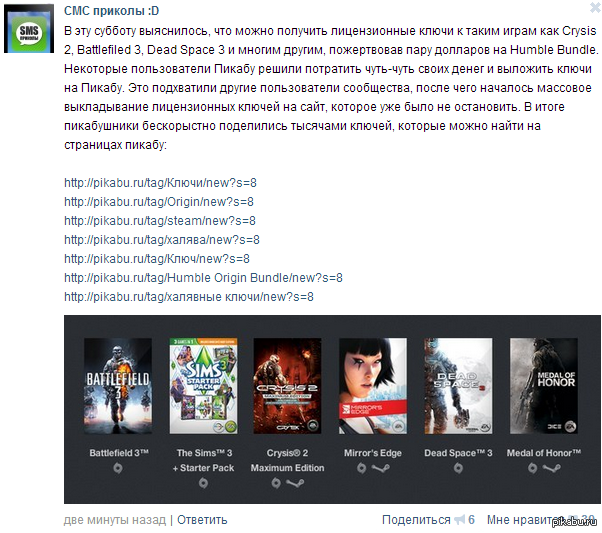602x533 pixels.
Task: Click the Origin icon under Dead Space 3
Action: (x=458, y=468)
